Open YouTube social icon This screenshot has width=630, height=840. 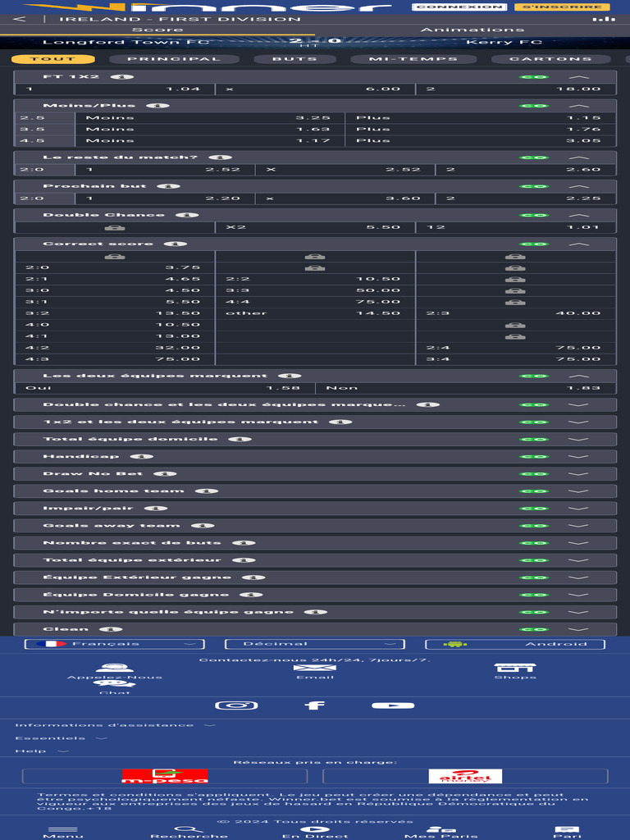tap(393, 705)
